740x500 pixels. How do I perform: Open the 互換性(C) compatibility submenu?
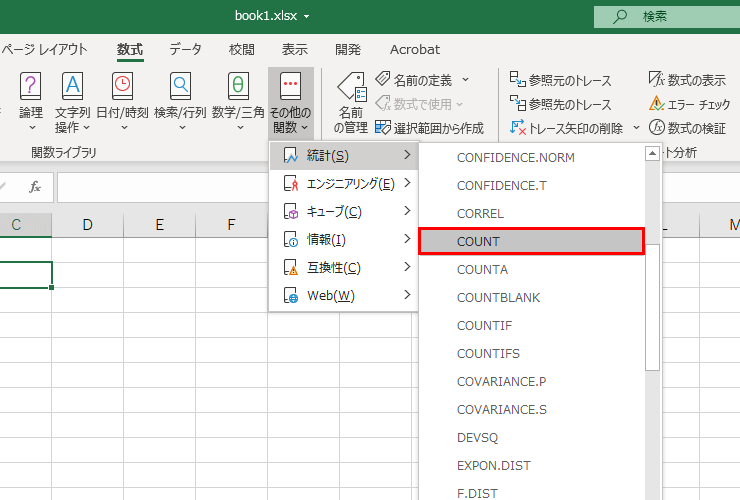tap(344, 267)
